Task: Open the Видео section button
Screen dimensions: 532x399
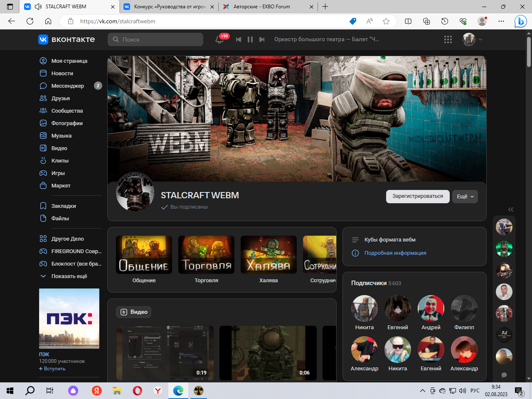Action: coord(134,312)
